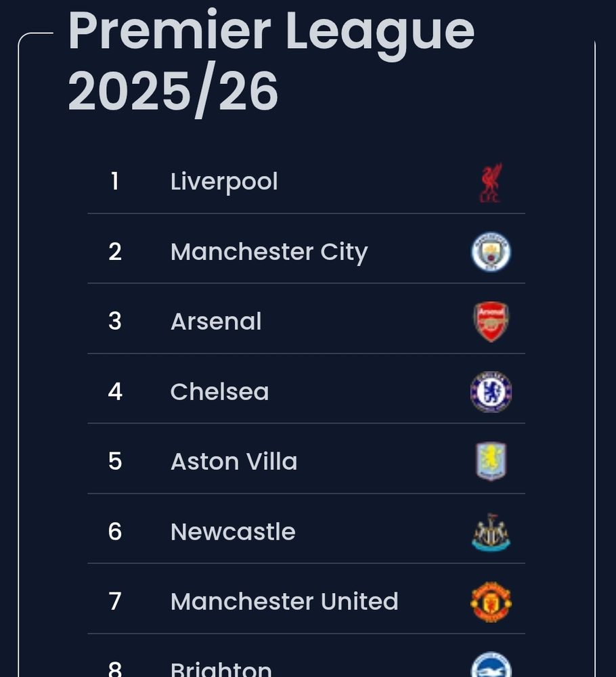Tap the Aston Villa team name
The height and width of the screenshot is (677, 616).
(x=234, y=462)
